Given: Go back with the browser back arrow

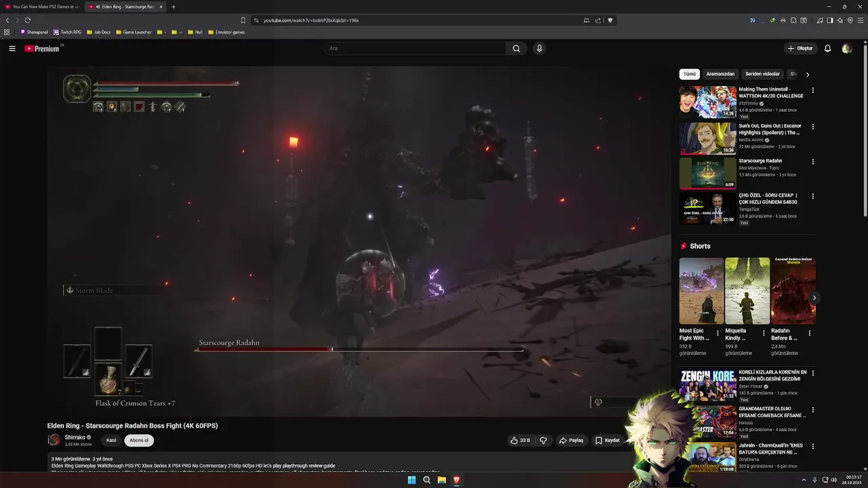Looking at the screenshot, I should 7,20.
